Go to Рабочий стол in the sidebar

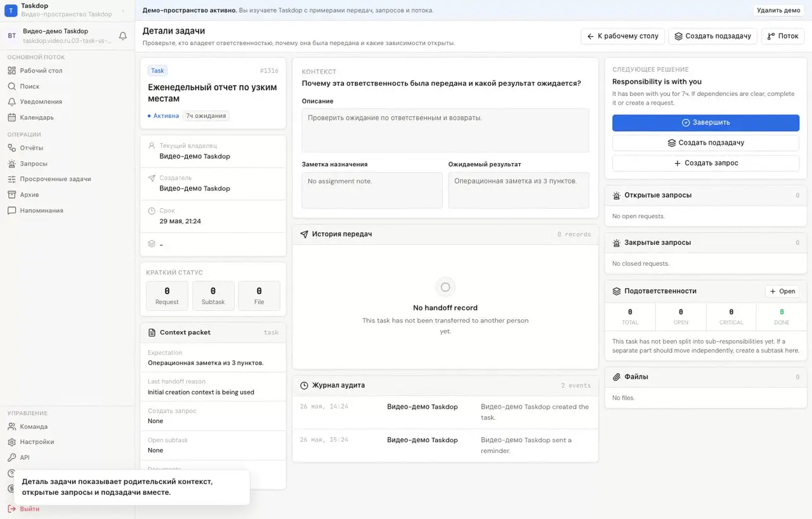(41, 70)
